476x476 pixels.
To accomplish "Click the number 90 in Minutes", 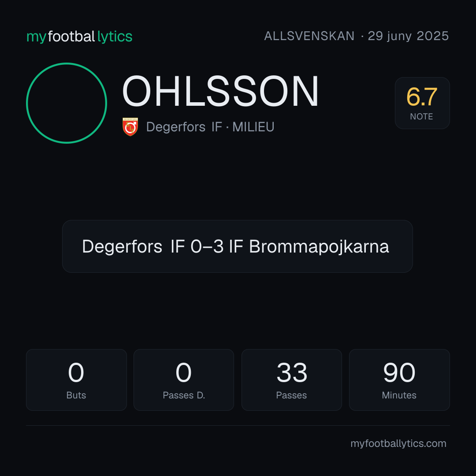I will pos(399,372).
